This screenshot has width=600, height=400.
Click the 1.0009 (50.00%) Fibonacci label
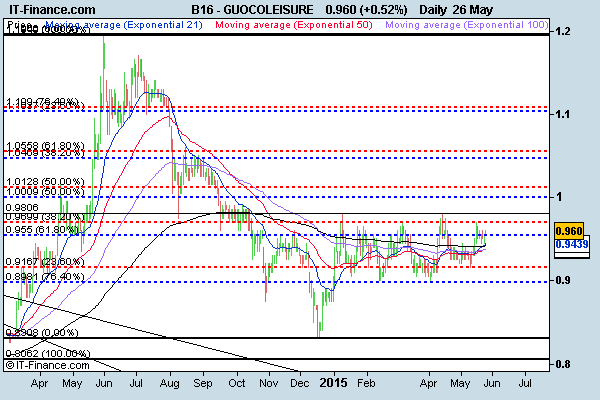tap(45, 191)
